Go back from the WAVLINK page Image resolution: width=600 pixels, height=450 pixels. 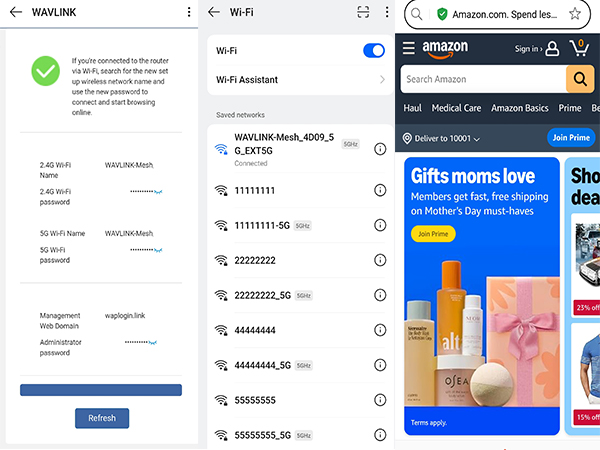tap(16, 12)
